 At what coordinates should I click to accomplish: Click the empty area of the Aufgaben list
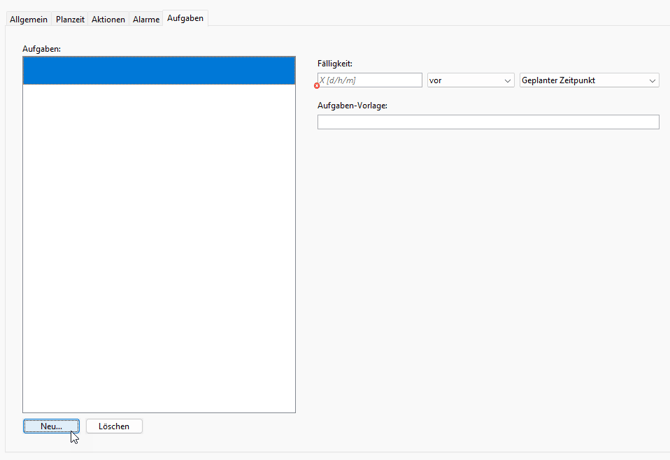click(x=159, y=250)
